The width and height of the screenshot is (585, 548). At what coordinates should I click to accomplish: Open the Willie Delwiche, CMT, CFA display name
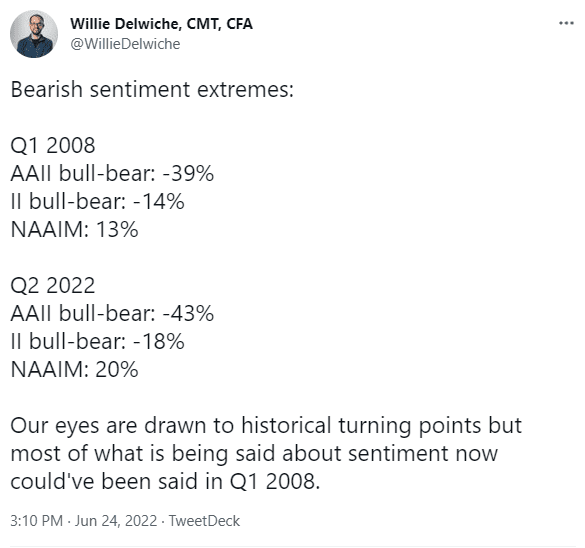pyautogui.click(x=161, y=24)
